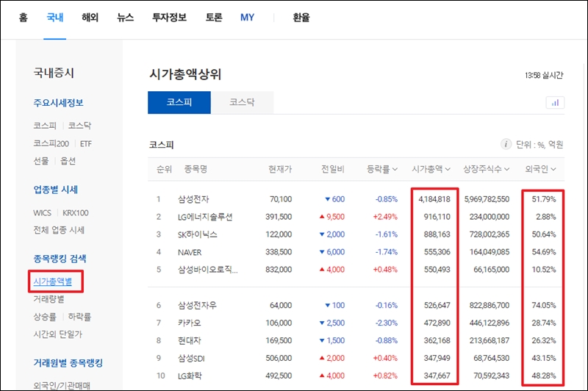Viewport: 588px width, 391px height.
Task: Open the ETF sidebar link
Action: pyautogui.click(x=86, y=143)
